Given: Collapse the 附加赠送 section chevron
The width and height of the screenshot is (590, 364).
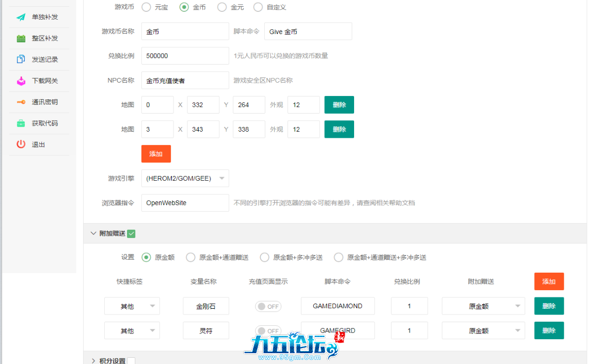Looking at the screenshot, I should (93, 233).
